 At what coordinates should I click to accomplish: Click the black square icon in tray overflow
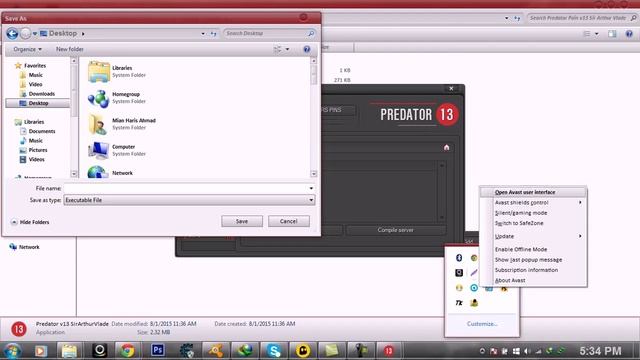pos(459,272)
